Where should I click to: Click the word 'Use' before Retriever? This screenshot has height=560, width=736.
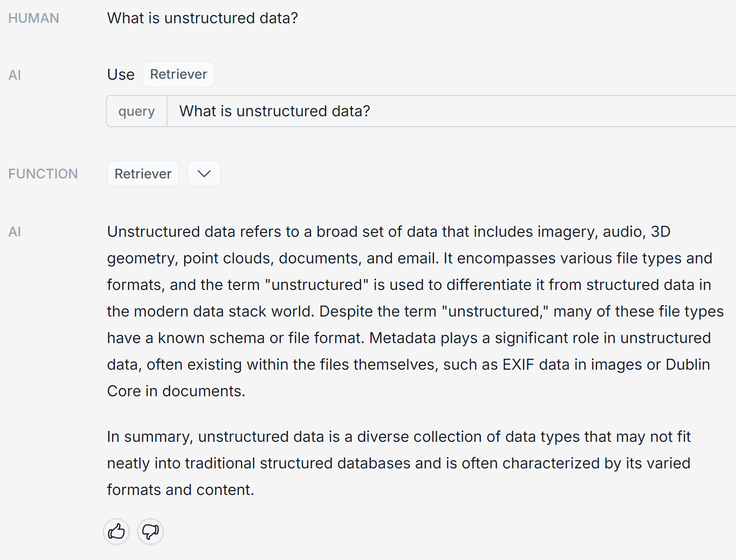click(x=121, y=75)
